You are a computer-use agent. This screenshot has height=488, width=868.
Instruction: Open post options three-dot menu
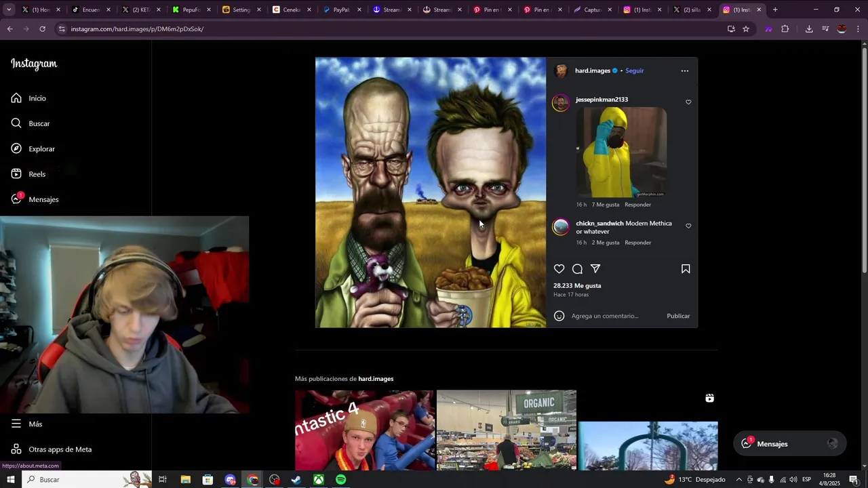point(684,70)
